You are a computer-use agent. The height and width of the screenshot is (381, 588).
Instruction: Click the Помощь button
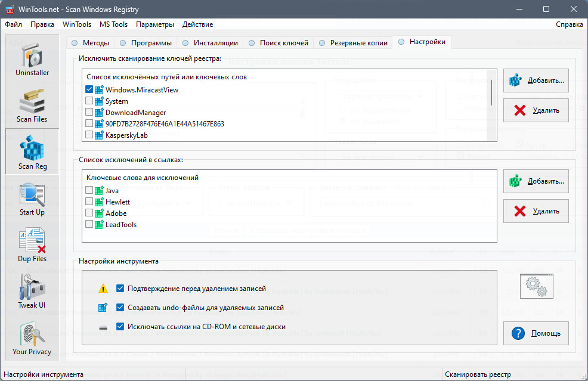(536, 333)
